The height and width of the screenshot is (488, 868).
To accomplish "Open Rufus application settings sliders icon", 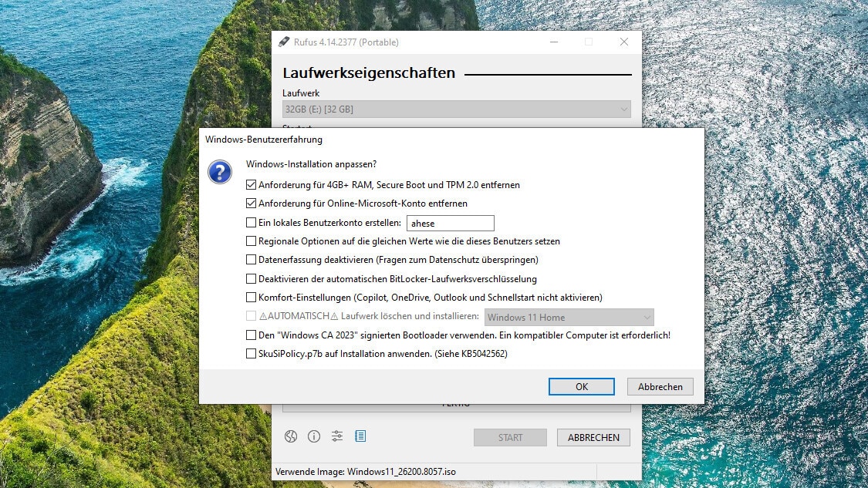I will point(337,436).
